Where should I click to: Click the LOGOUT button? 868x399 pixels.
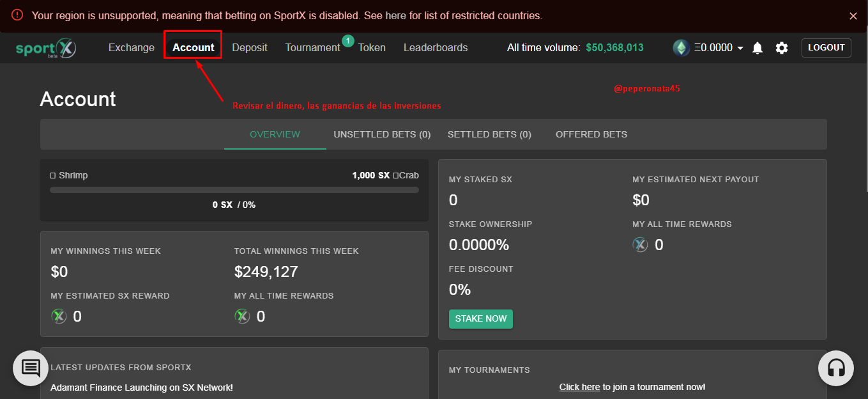pyautogui.click(x=826, y=48)
